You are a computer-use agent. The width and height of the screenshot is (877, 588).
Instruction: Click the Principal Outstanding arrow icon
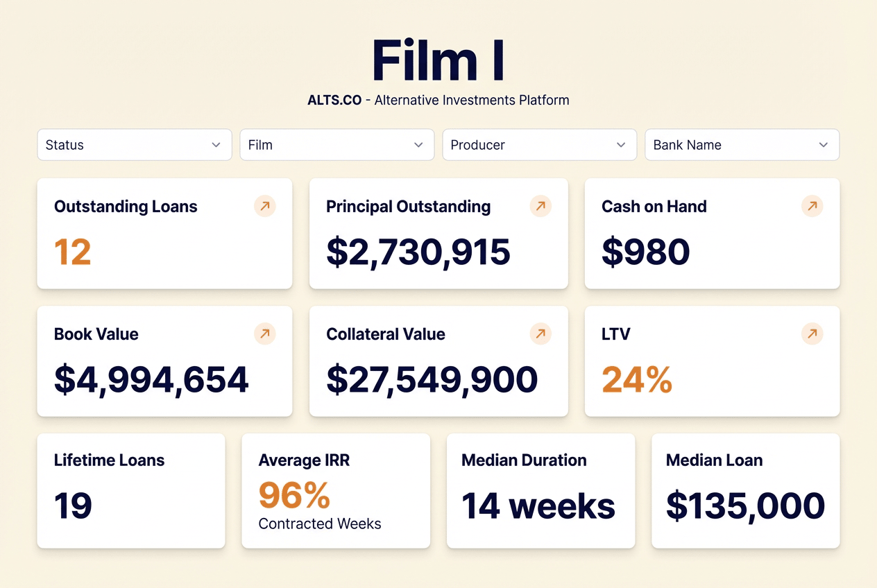coord(540,206)
